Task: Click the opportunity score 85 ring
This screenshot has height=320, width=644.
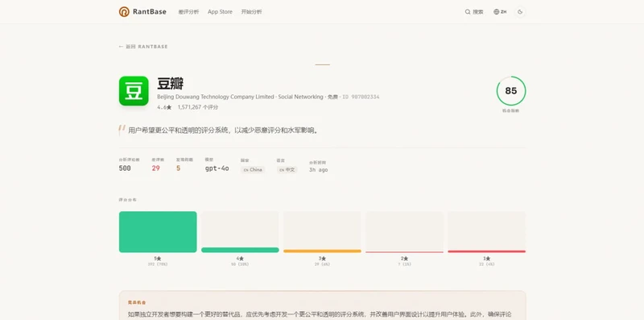Action: [511, 91]
